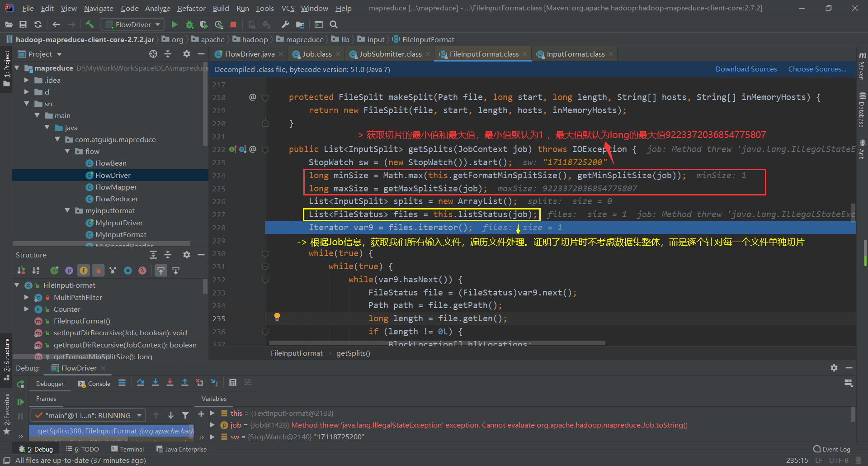Image resolution: width=868 pixels, height=466 pixels.
Task: Toggle Show Fields in Structure
Action: click(x=84, y=271)
